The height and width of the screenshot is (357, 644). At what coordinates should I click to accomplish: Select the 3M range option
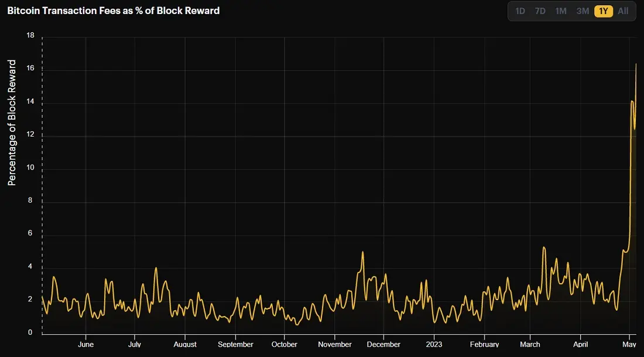pos(583,11)
